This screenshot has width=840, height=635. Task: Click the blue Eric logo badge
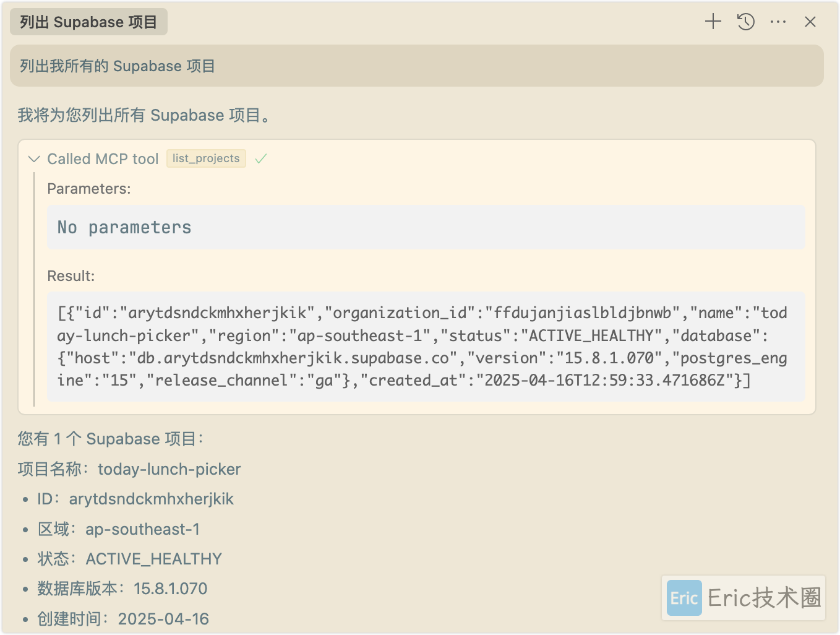(684, 598)
